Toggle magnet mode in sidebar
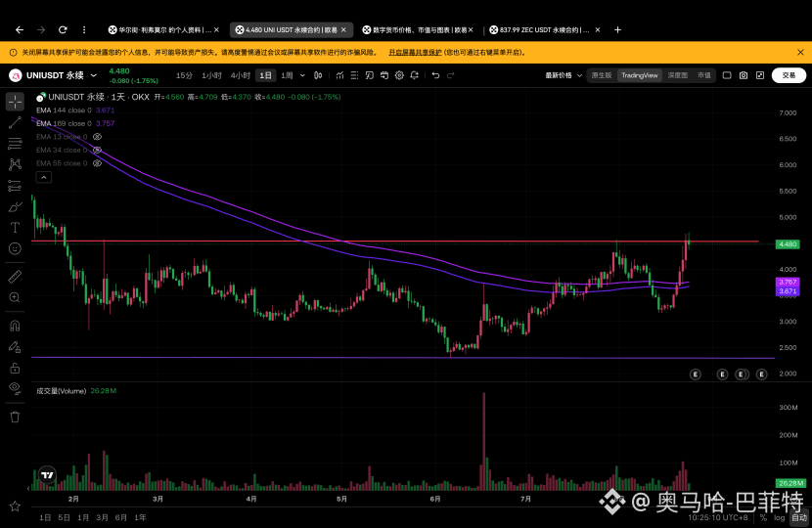This screenshot has height=528, width=812. (15, 326)
